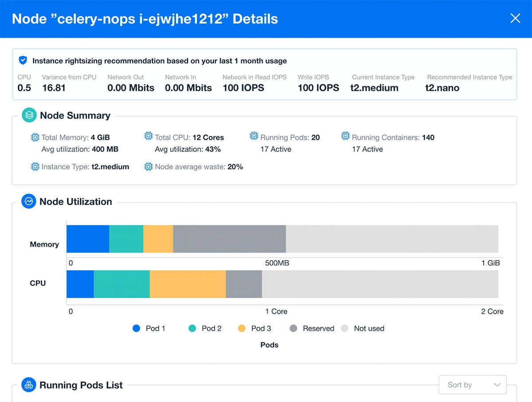Open the Sort by dropdown

473,385
